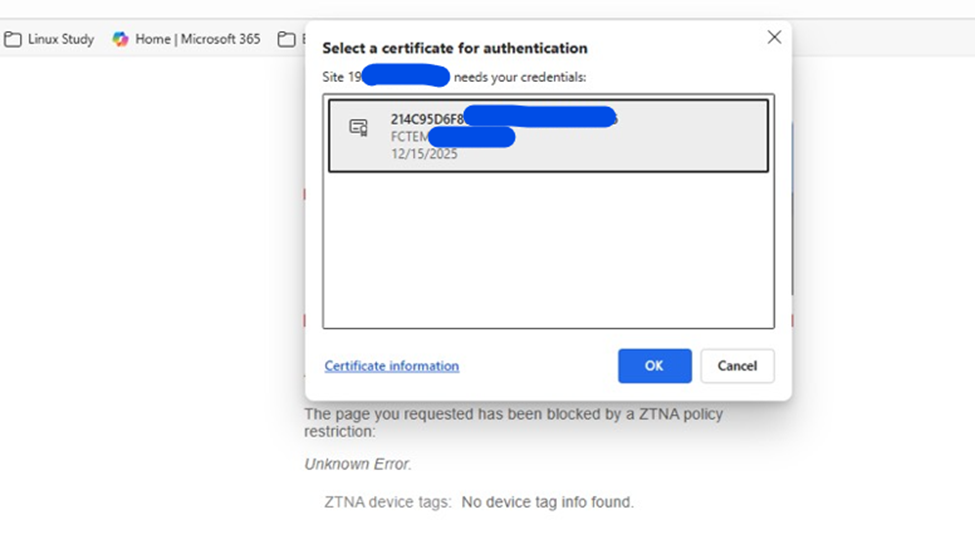The height and width of the screenshot is (554, 975).
Task: Click the Unknown Error message text
Action: tap(358, 464)
